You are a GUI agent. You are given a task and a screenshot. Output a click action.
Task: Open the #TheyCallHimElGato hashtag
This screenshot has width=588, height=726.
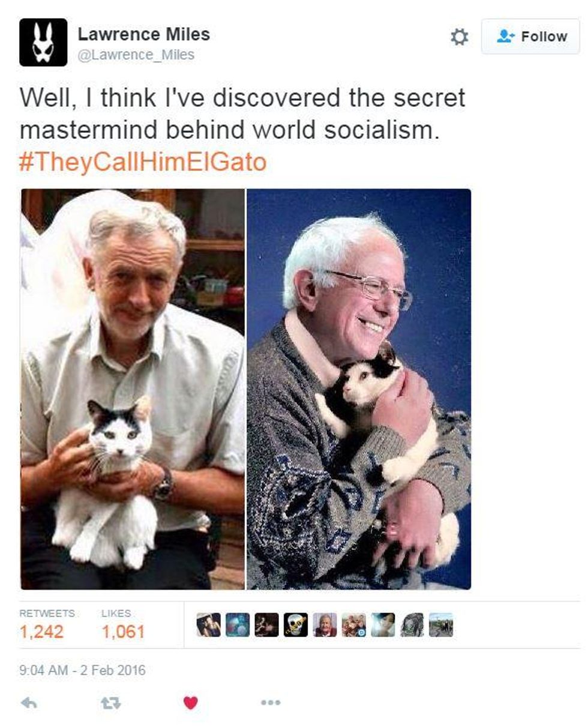143,163
